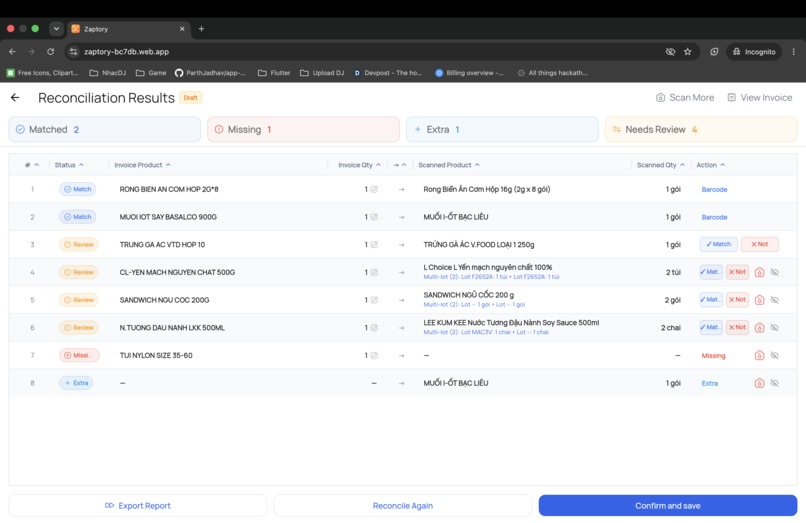This screenshot has height=523, width=806.
Task: Edit invoice qty for RONG BIEN AN COM HOP
Action: tap(374, 189)
